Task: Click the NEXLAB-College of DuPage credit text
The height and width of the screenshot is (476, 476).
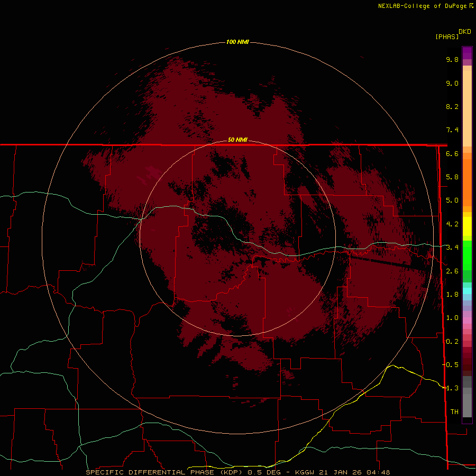Action: (423, 6)
